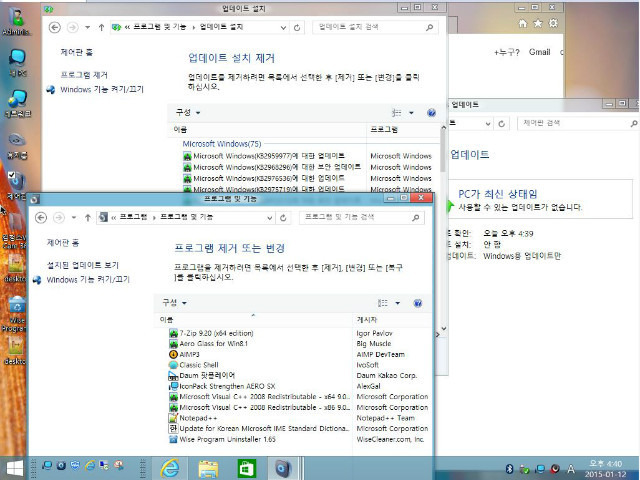Click 프로그램 제거 in update install window

click(x=84, y=75)
